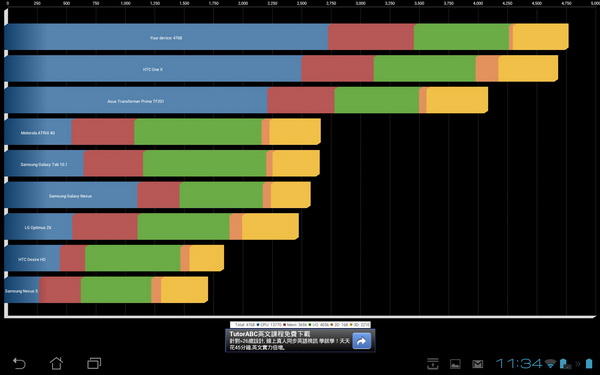Tap the Android back navigation icon
600x375 pixels.
[x=19, y=363]
